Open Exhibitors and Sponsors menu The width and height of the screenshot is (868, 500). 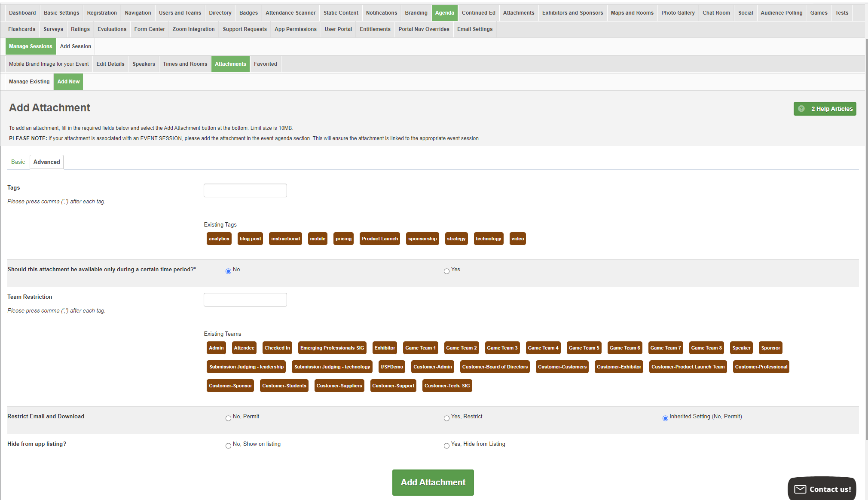click(x=572, y=13)
